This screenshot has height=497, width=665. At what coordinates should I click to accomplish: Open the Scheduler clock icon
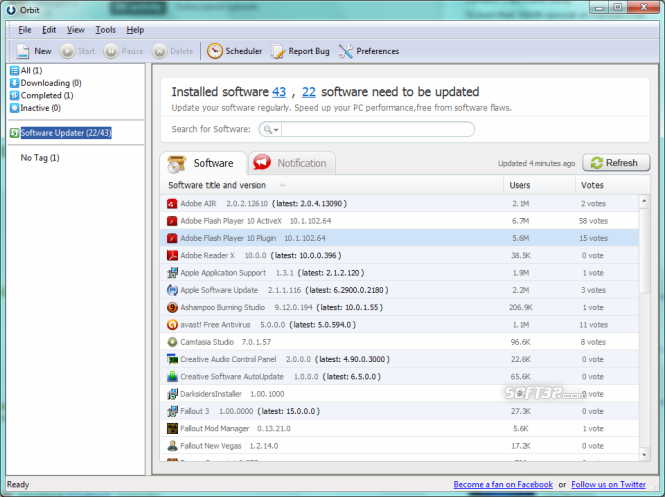coord(215,51)
